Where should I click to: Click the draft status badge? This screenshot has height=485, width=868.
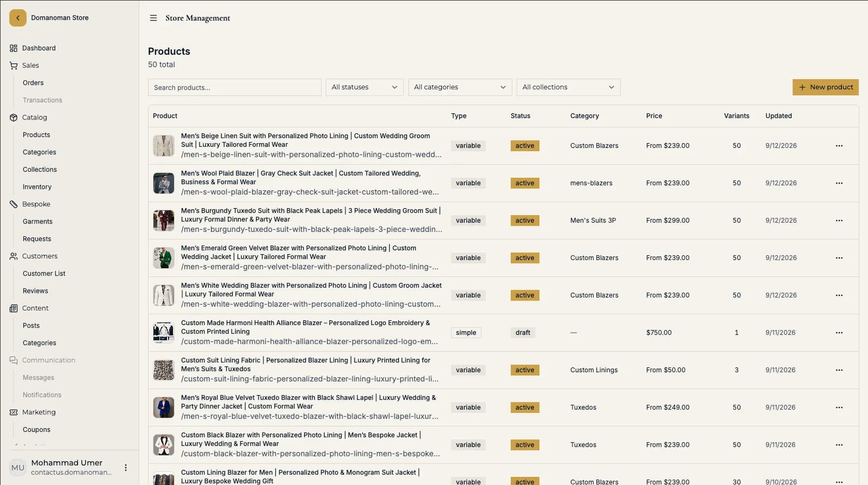pyautogui.click(x=523, y=333)
